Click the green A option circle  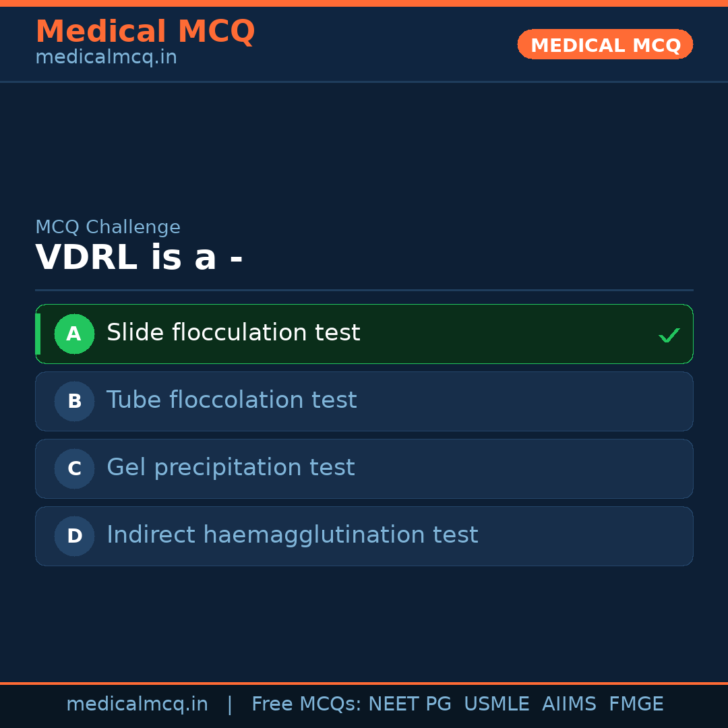click(74, 334)
